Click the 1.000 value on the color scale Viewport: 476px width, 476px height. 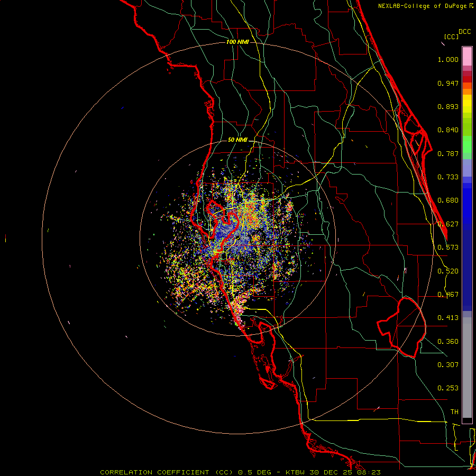[x=448, y=59]
